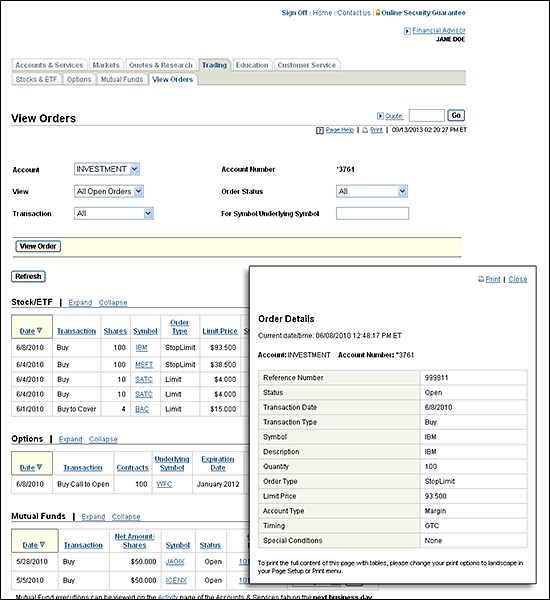Viewport: 550px width, 600px height.
Task: Click the Go button next to quote box
Action: pyautogui.click(x=456, y=115)
